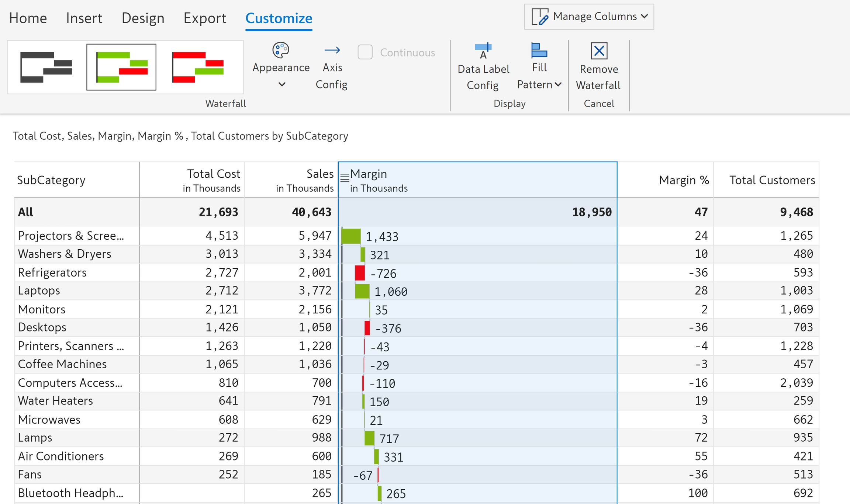This screenshot has width=850, height=504.
Task: Click Remove Waterfall X icon
Action: [599, 51]
